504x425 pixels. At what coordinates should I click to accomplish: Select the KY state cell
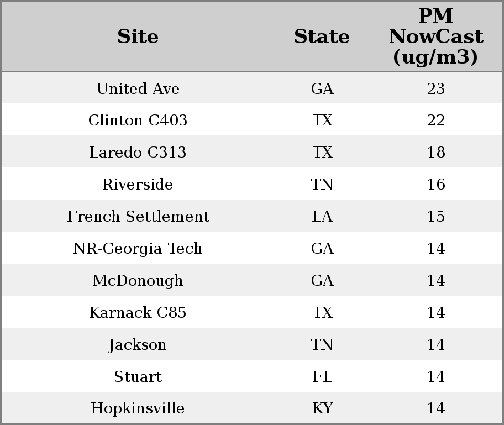coord(322,408)
